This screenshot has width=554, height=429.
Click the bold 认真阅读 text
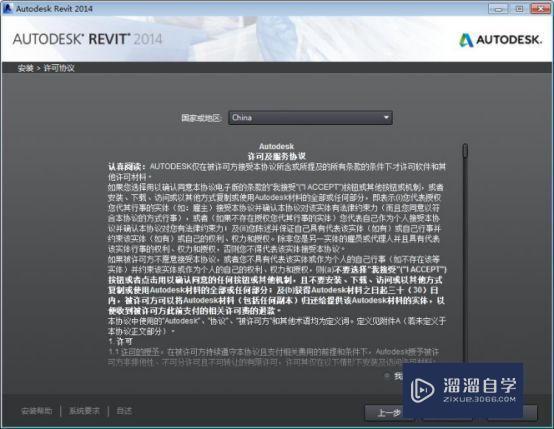pos(127,166)
